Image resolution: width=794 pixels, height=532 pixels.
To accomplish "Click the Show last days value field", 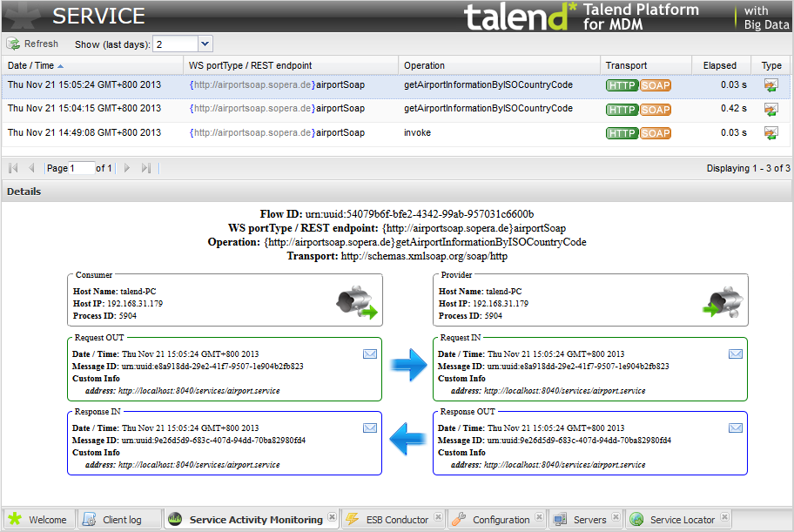I will [x=175, y=44].
